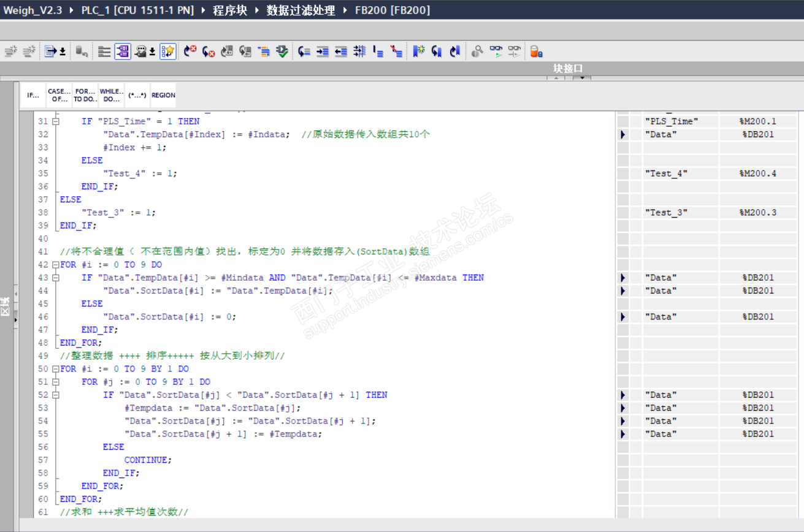Select 数据过滤处理 in the breadcrumb path
Screen dimensions: 804x532
(x=301, y=10)
